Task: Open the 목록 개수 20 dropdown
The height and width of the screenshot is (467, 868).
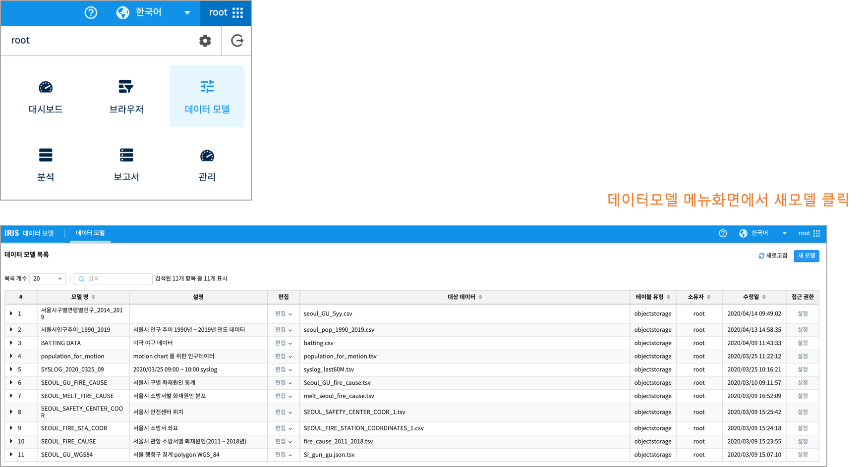Action: click(48, 279)
